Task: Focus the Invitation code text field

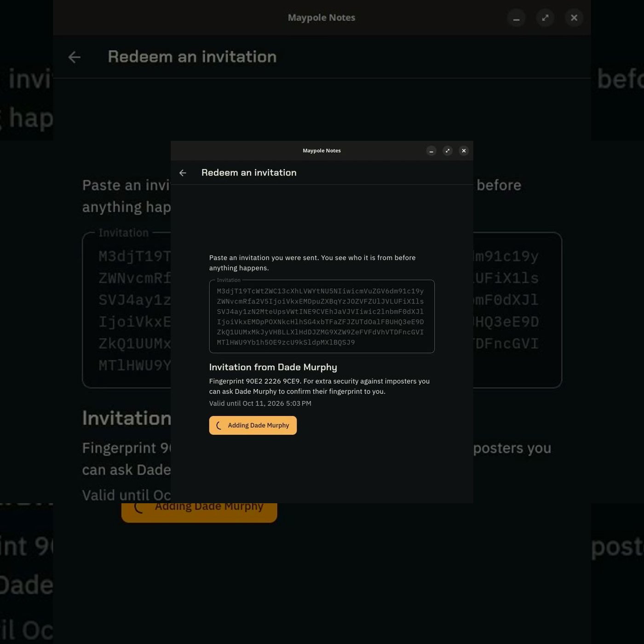Action: [x=322, y=316]
